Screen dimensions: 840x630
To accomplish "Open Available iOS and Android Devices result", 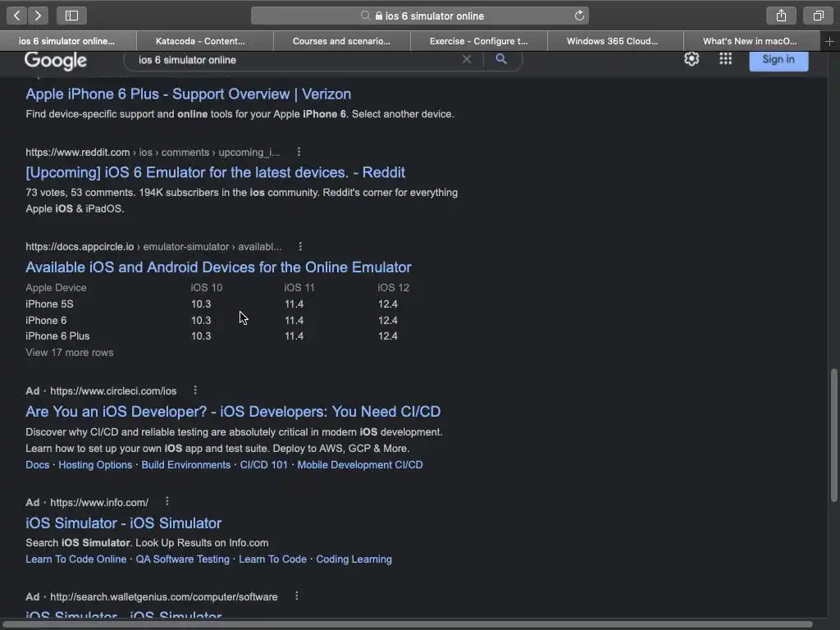I will (x=218, y=267).
